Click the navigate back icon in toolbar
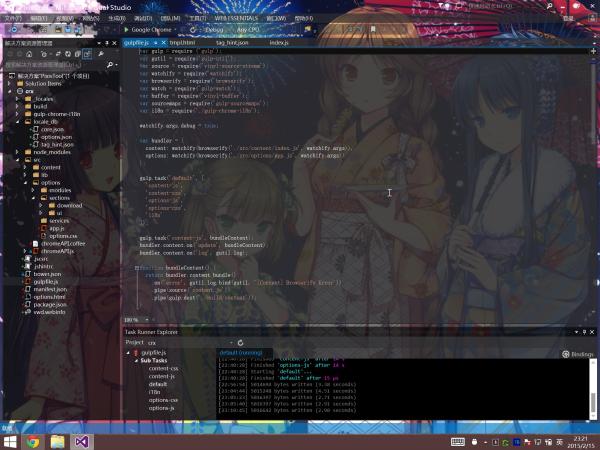The image size is (600, 450). coord(14,29)
